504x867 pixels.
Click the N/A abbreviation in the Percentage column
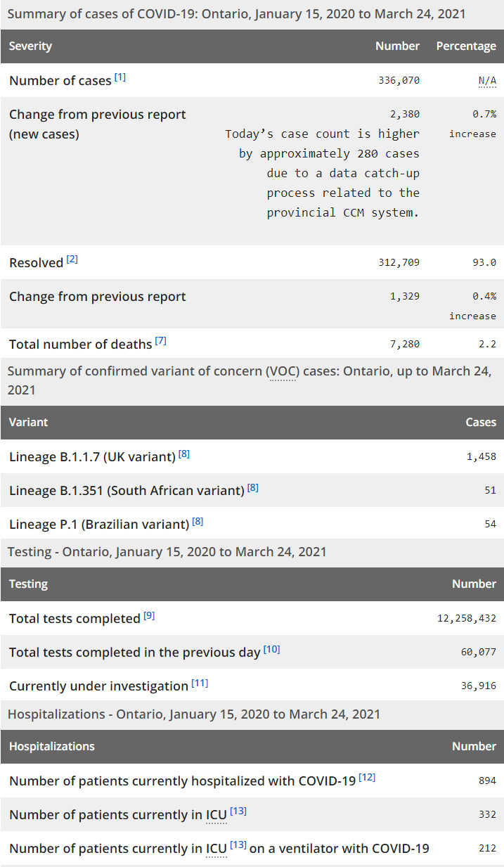(487, 81)
